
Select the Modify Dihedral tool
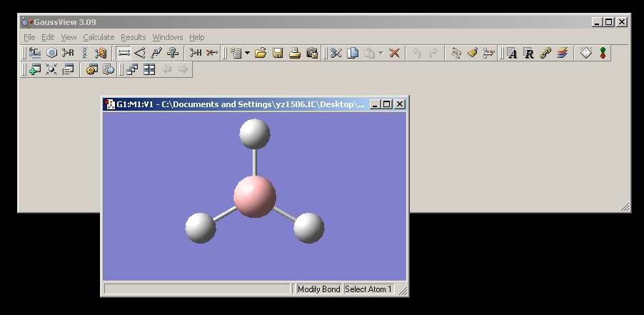pyautogui.click(x=156, y=53)
